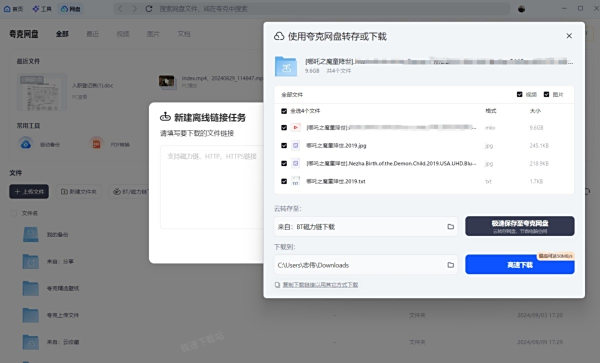Image resolution: width=600 pixels, height=363 pixels.
Task: Toggle the 全选4个文件 select-all checkbox
Action: click(284, 111)
